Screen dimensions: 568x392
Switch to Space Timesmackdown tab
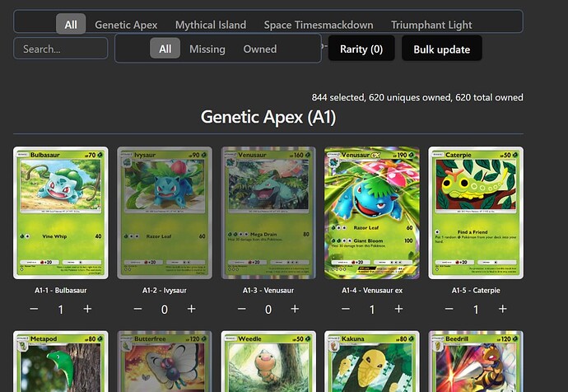pos(319,25)
